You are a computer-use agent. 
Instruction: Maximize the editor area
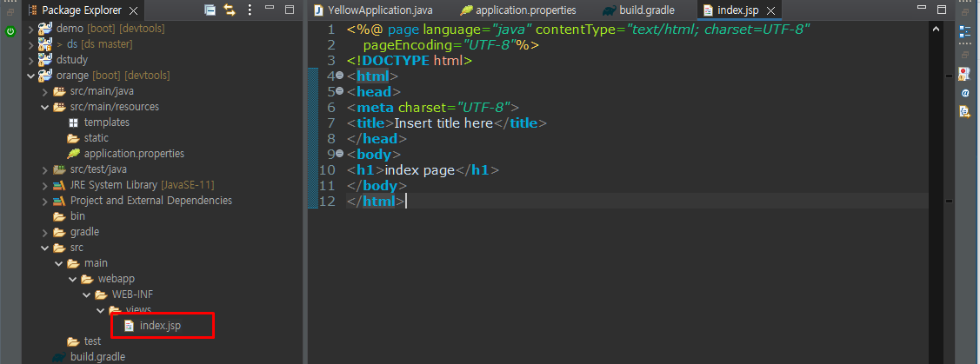click(942, 10)
